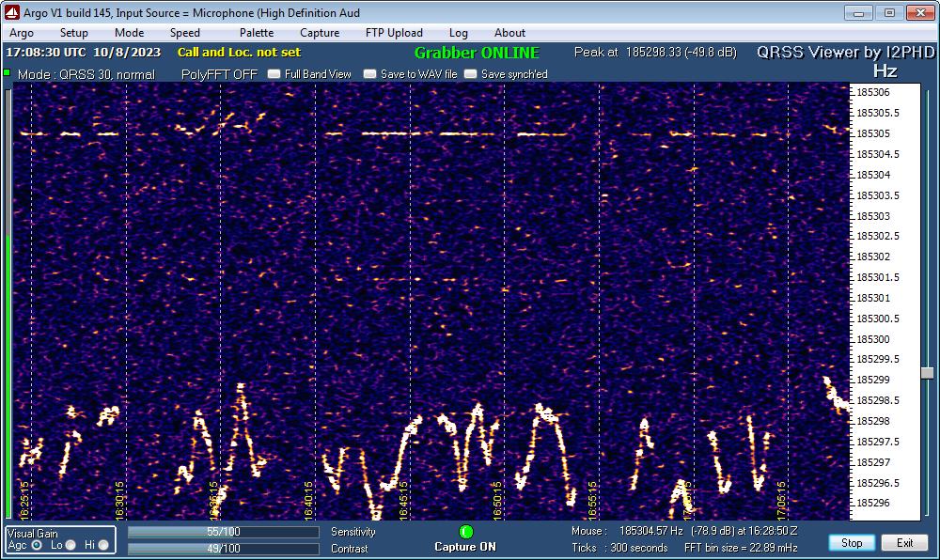Click the 16:40:15 time marker
The height and width of the screenshot is (560, 940).
308,500
